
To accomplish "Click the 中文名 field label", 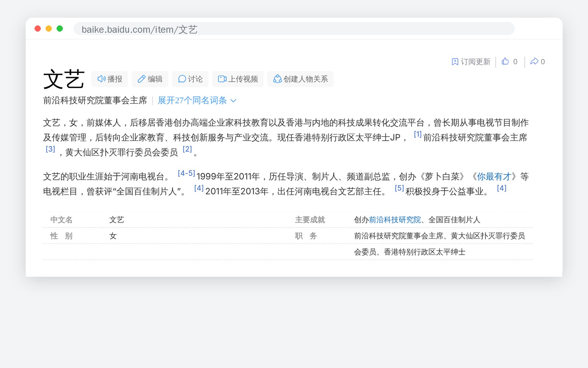I will tap(61, 220).
